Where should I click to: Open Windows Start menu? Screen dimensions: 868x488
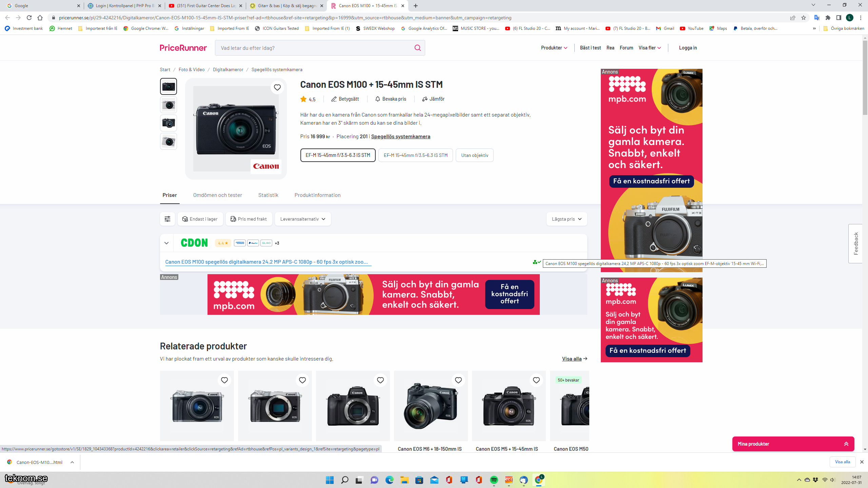pos(330,480)
